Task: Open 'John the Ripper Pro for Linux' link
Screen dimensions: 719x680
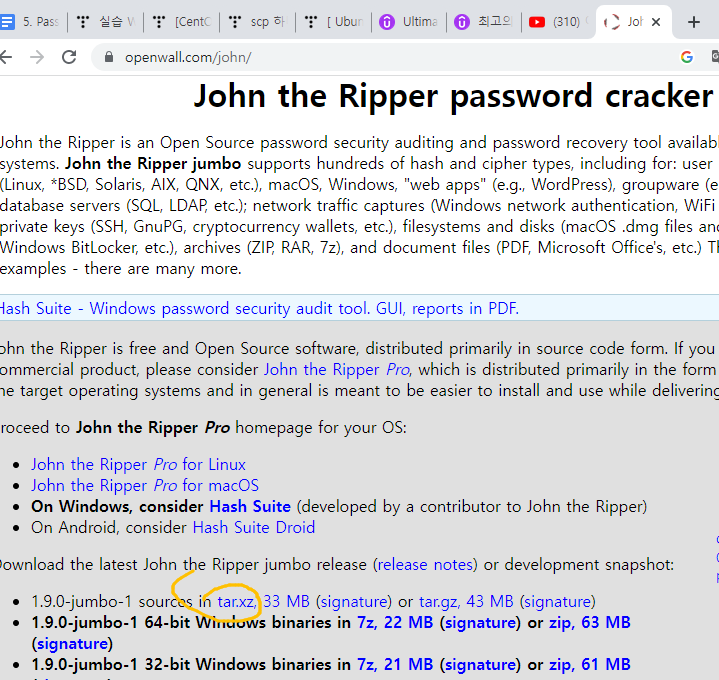Action: coord(138,464)
